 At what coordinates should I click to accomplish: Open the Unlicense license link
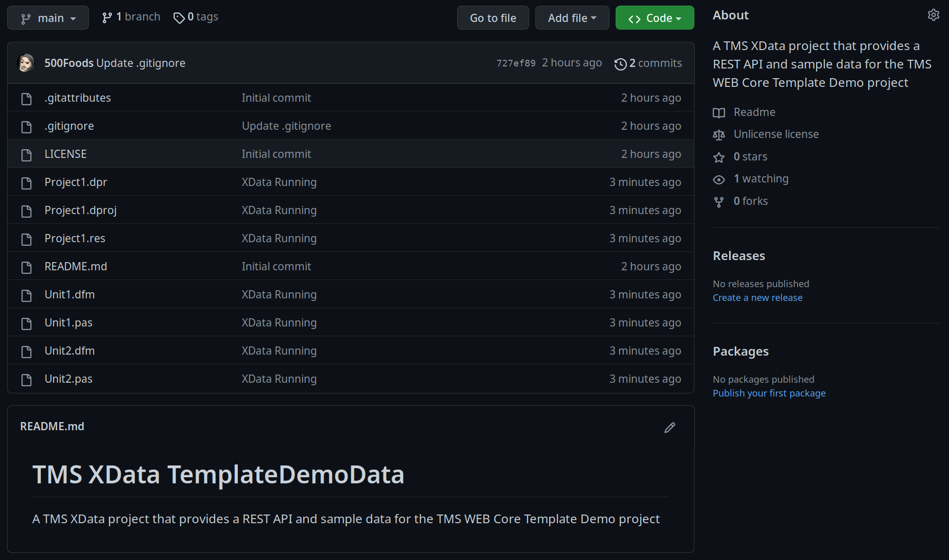click(776, 134)
